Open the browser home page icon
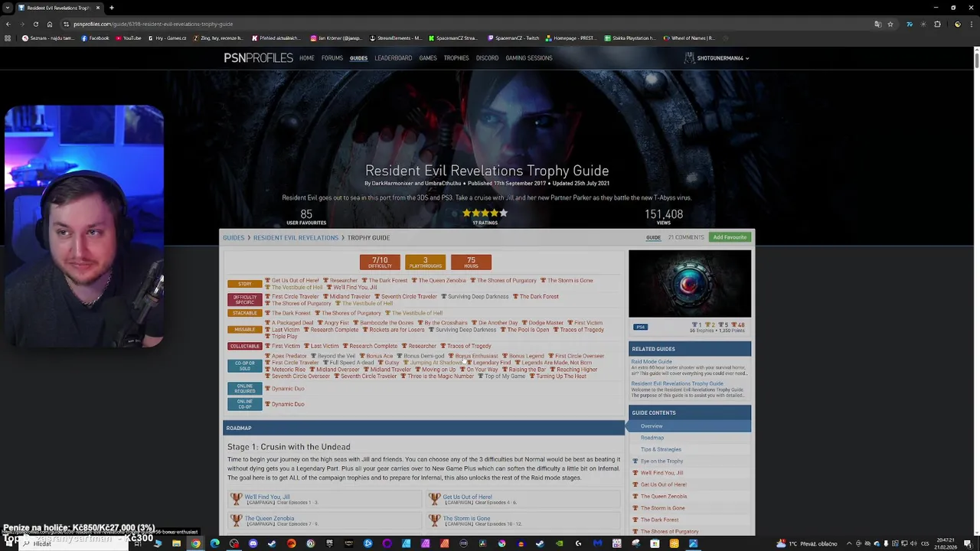 [50, 24]
